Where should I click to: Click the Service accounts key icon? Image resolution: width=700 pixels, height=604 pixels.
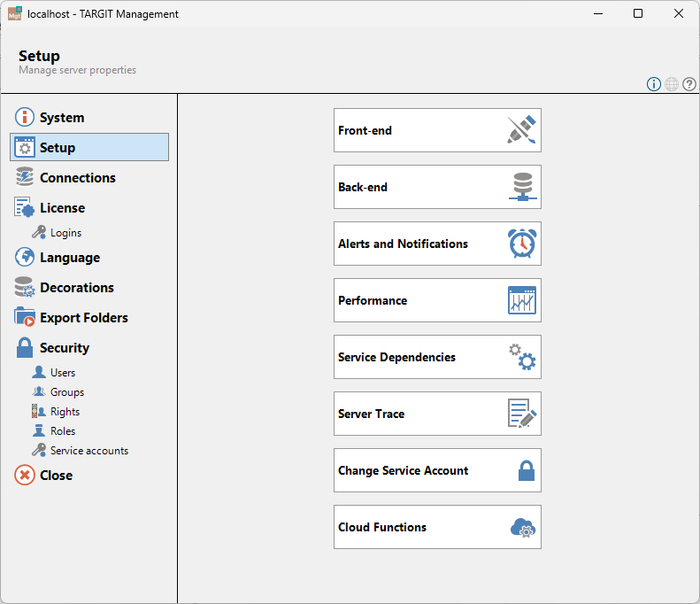pyautogui.click(x=39, y=450)
